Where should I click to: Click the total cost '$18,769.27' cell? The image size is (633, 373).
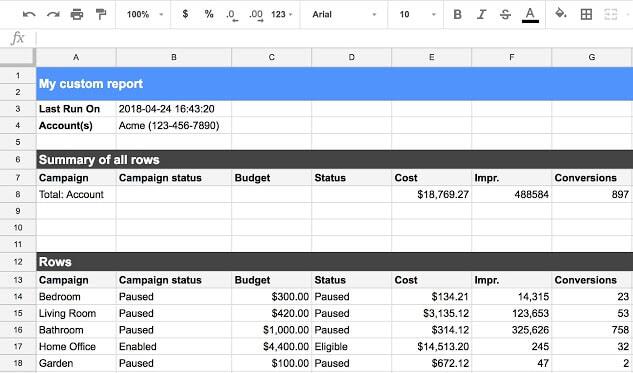pyautogui.click(x=431, y=194)
